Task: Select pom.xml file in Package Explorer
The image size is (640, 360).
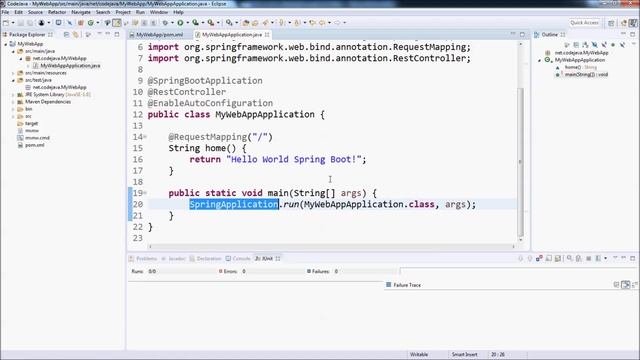Action: pyautogui.click(x=35, y=145)
